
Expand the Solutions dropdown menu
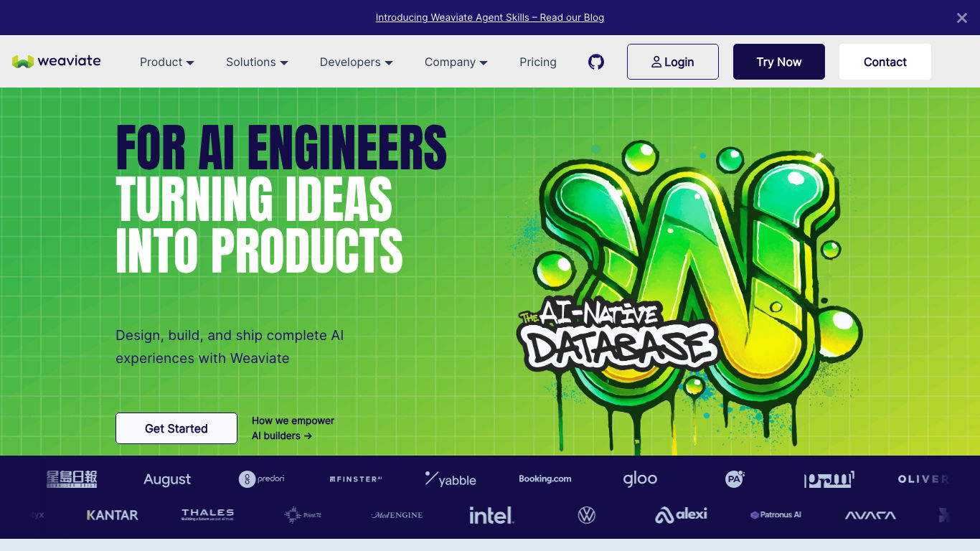point(257,62)
